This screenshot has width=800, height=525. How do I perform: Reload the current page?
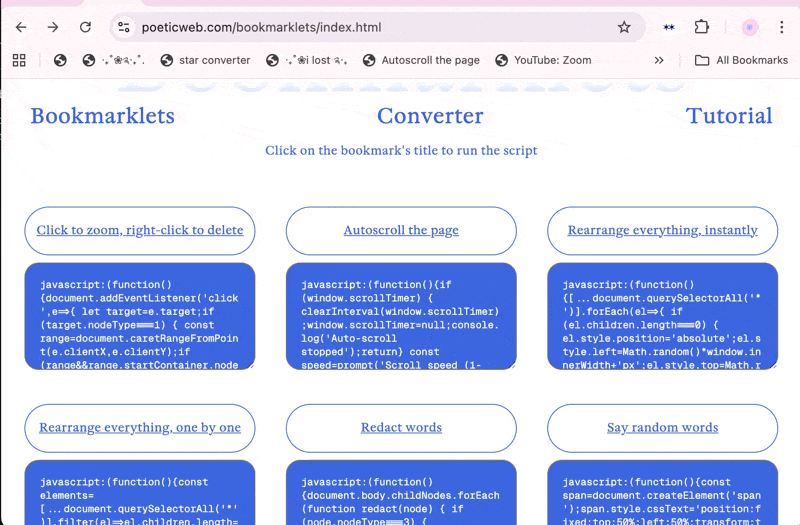click(86, 27)
